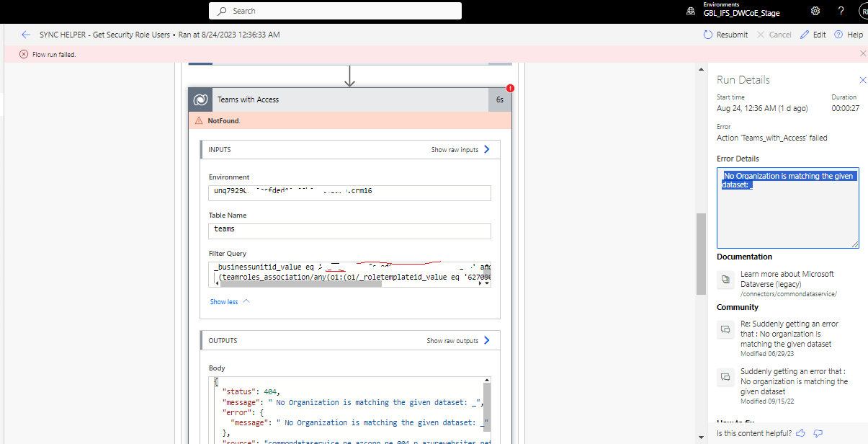This screenshot has height=444, width=868.
Task: Give a thumbs up to 'Is this content helpful?'
Action: (x=800, y=432)
